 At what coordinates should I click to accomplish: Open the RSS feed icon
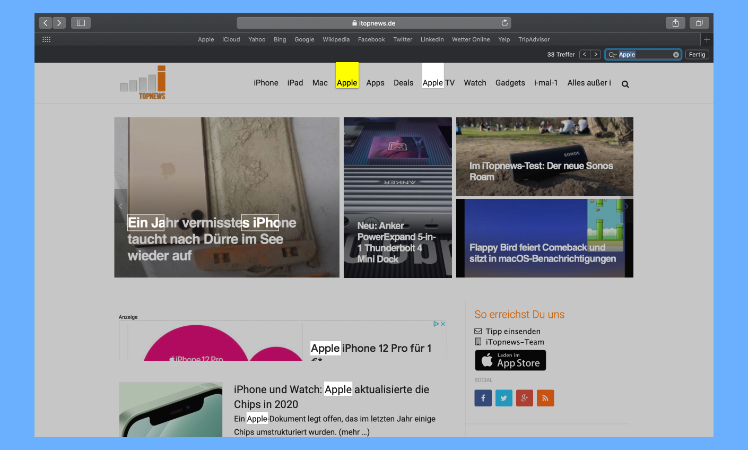(x=544, y=398)
